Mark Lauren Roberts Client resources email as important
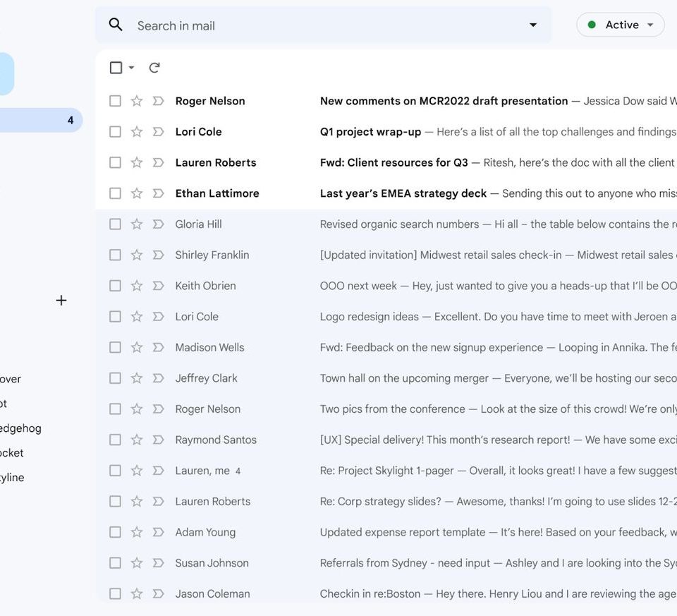This screenshot has height=616, width=677. tap(159, 162)
